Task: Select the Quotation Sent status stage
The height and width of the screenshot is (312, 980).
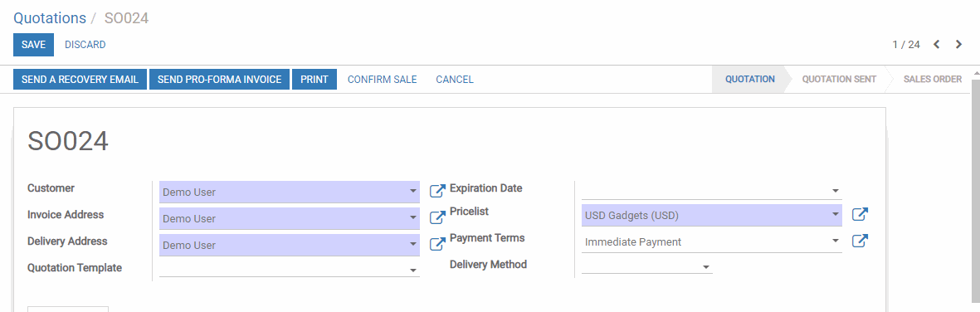Action: pyautogui.click(x=839, y=80)
